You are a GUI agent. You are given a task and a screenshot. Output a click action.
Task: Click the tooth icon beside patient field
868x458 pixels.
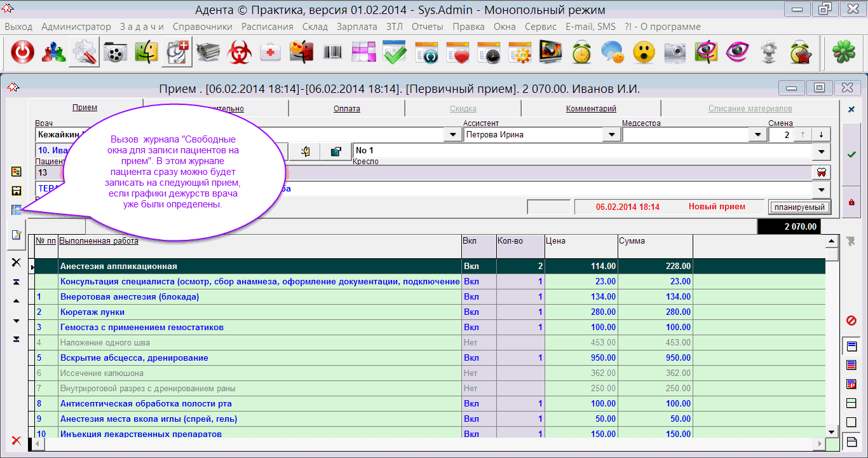(x=821, y=172)
